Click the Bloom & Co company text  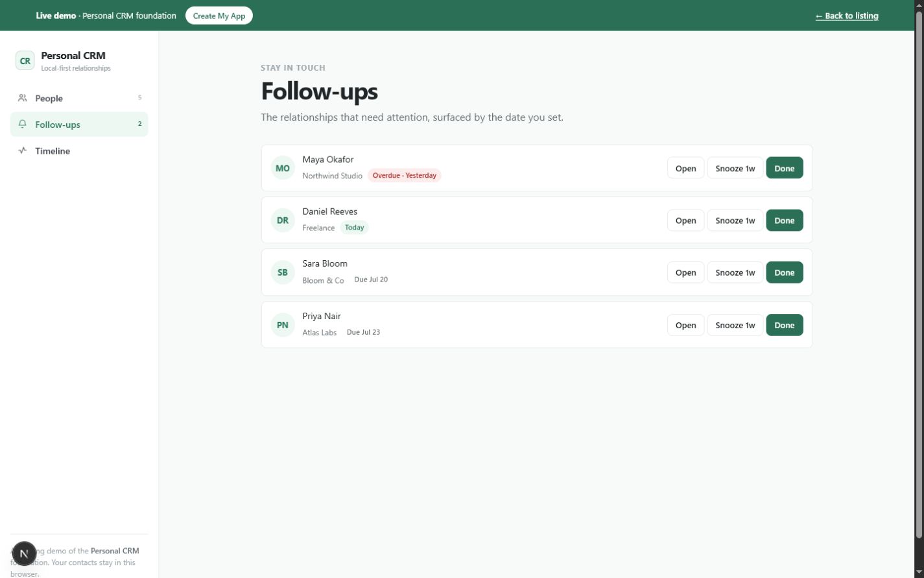point(323,280)
